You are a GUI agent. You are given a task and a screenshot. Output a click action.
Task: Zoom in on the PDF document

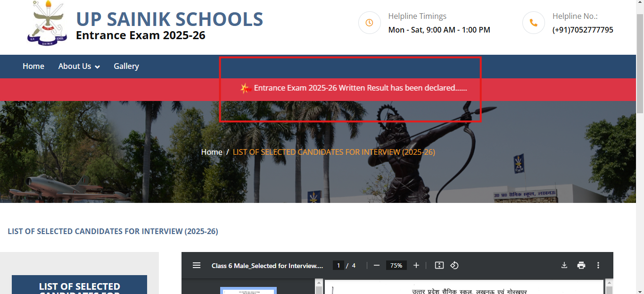pyautogui.click(x=416, y=265)
